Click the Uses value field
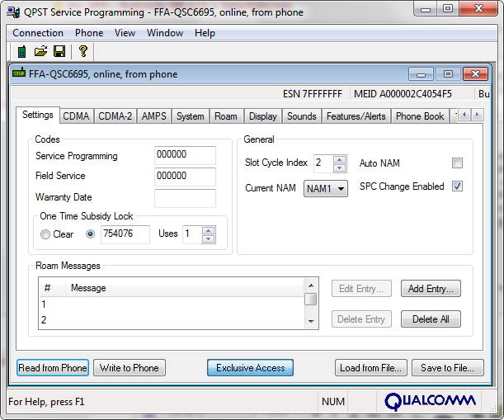 192,234
